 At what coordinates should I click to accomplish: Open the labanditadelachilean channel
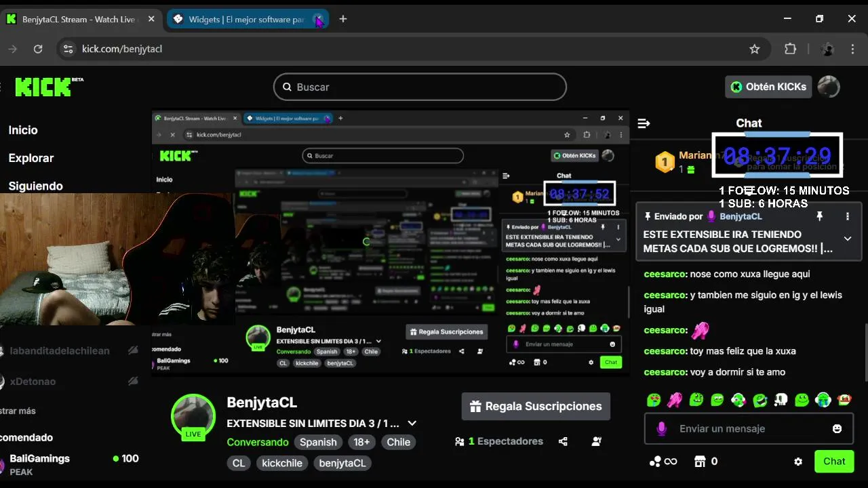[x=60, y=350]
